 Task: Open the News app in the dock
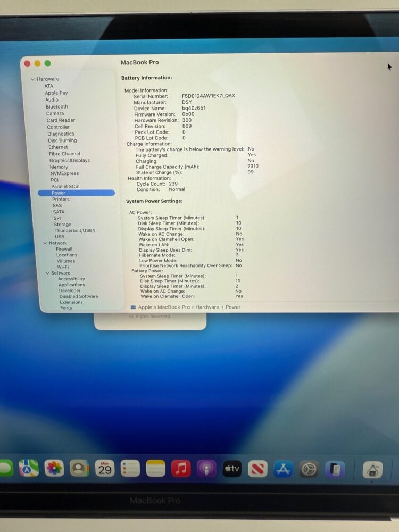click(x=257, y=469)
